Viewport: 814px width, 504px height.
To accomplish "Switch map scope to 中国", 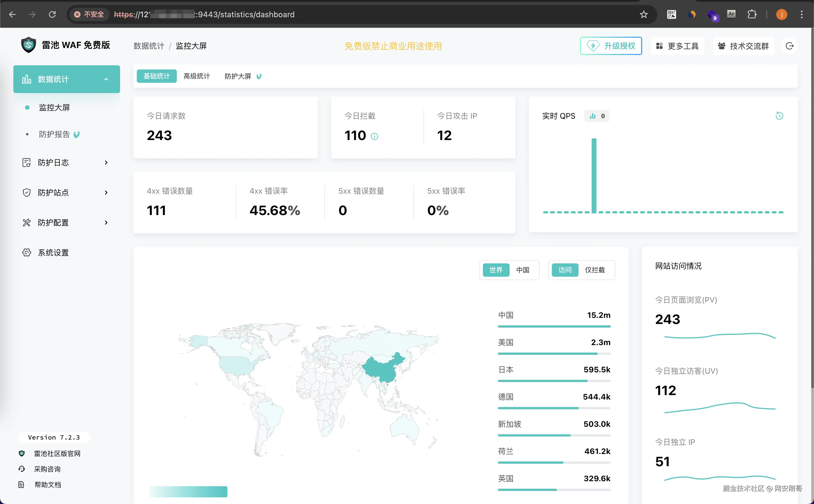I will 523,270.
